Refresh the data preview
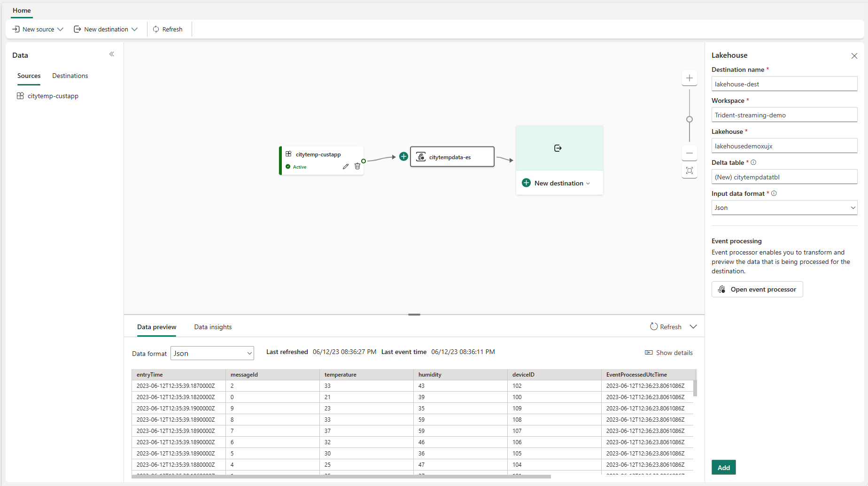Image resolution: width=868 pixels, height=486 pixels. 666,326
